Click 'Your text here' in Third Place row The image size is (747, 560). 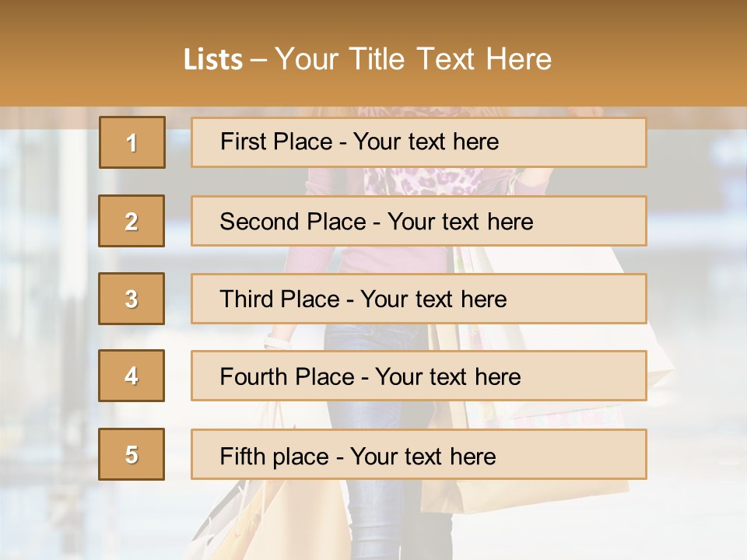(433, 299)
